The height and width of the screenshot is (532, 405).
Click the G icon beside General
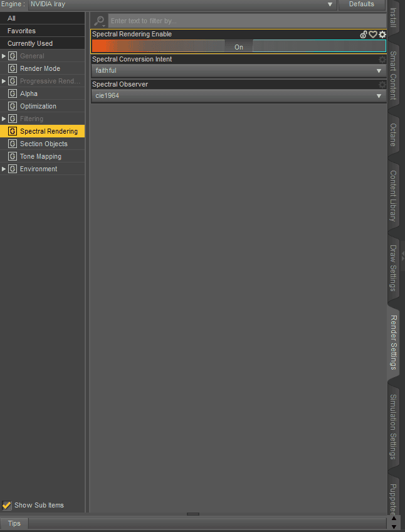click(13, 56)
